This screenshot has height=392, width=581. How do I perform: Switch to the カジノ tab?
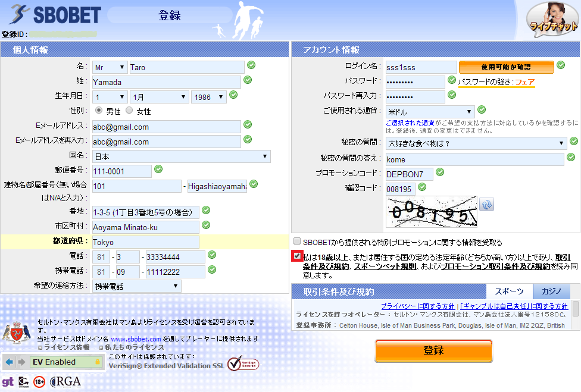point(552,291)
